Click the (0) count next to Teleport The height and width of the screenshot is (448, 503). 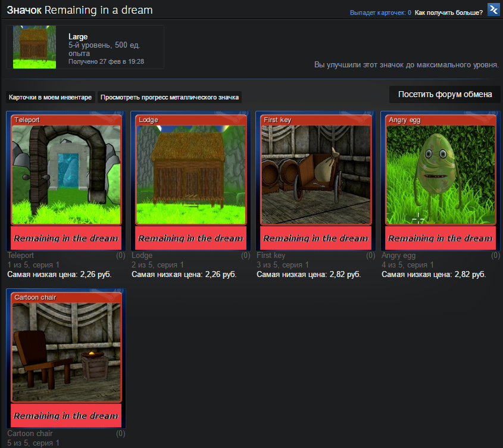pyautogui.click(x=121, y=256)
